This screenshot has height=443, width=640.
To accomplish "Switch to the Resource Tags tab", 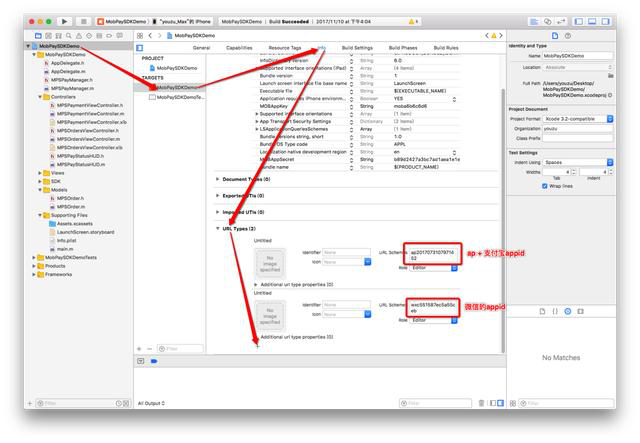I will pyautogui.click(x=284, y=48).
